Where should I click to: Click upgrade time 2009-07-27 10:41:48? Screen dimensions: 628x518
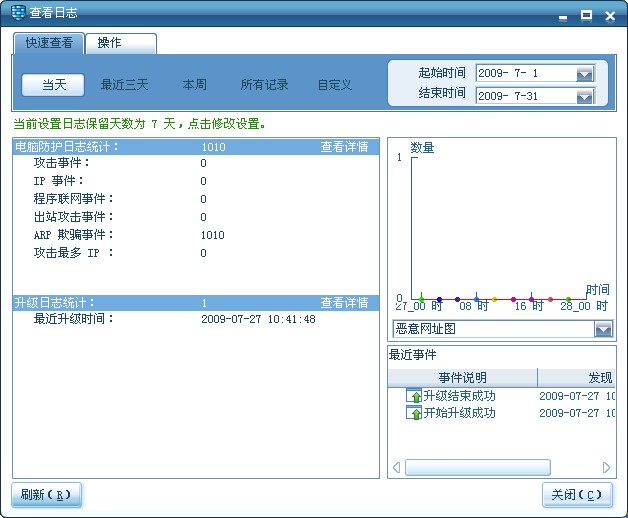[258, 319]
